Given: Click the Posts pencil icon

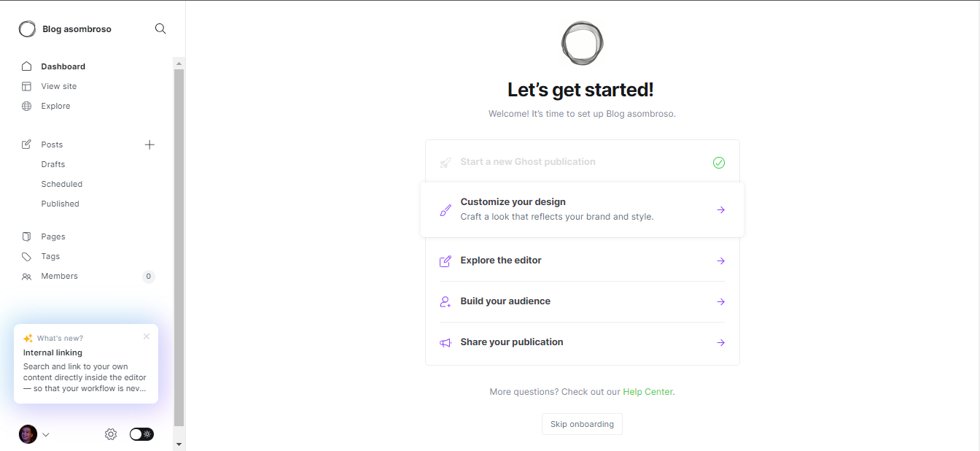Looking at the screenshot, I should pyautogui.click(x=27, y=144).
